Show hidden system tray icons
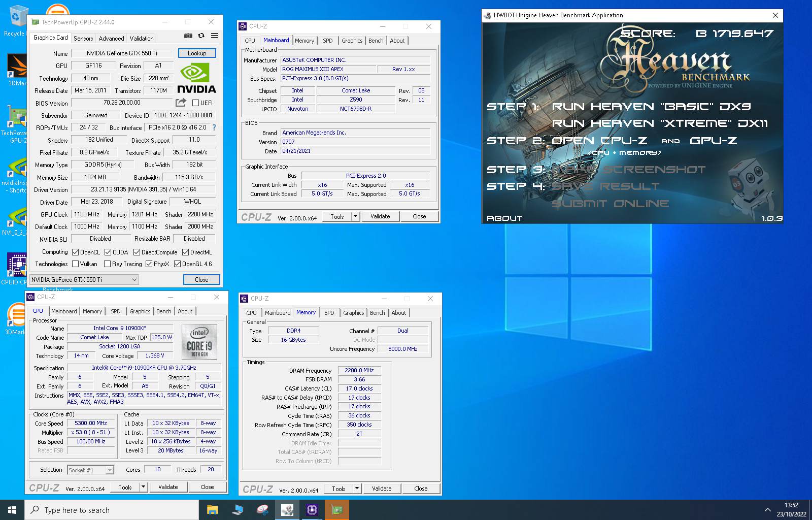This screenshot has width=812, height=520. (x=768, y=510)
